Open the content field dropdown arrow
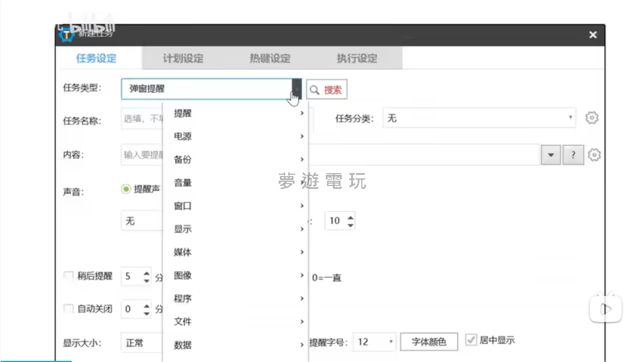Screen dimensions: 644x362 tap(551, 155)
